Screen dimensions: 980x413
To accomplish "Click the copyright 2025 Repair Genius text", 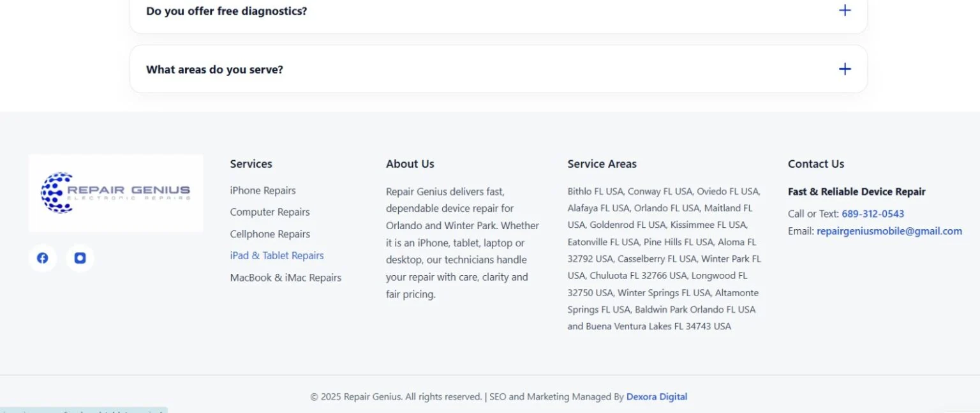I will coord(396,396).
